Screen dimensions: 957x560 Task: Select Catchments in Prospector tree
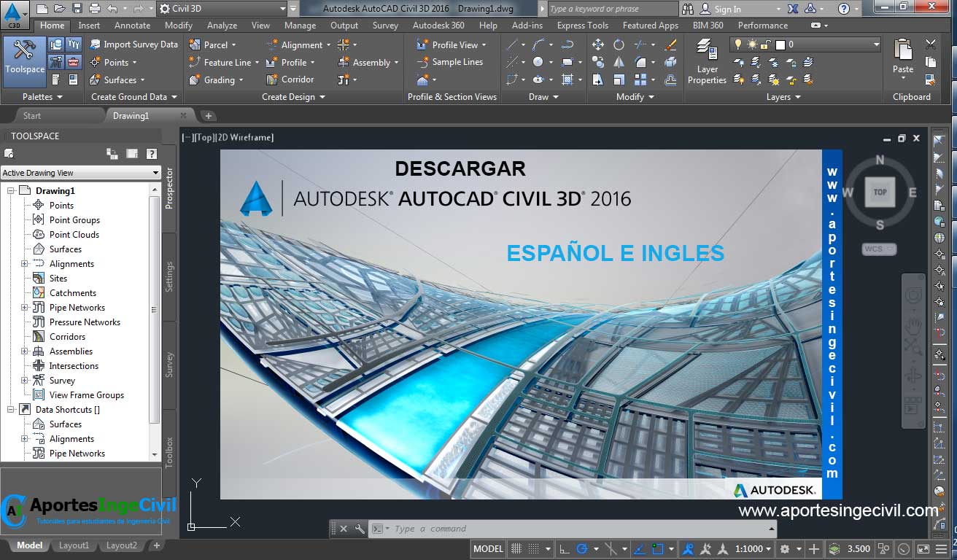pyautogui.click(x=72, y=292)
